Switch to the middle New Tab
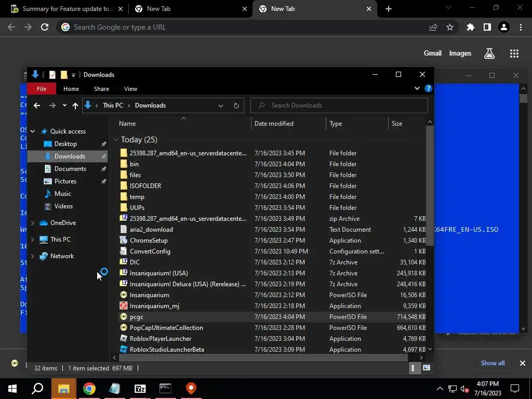The image size is (532, 399). (190, 9)
